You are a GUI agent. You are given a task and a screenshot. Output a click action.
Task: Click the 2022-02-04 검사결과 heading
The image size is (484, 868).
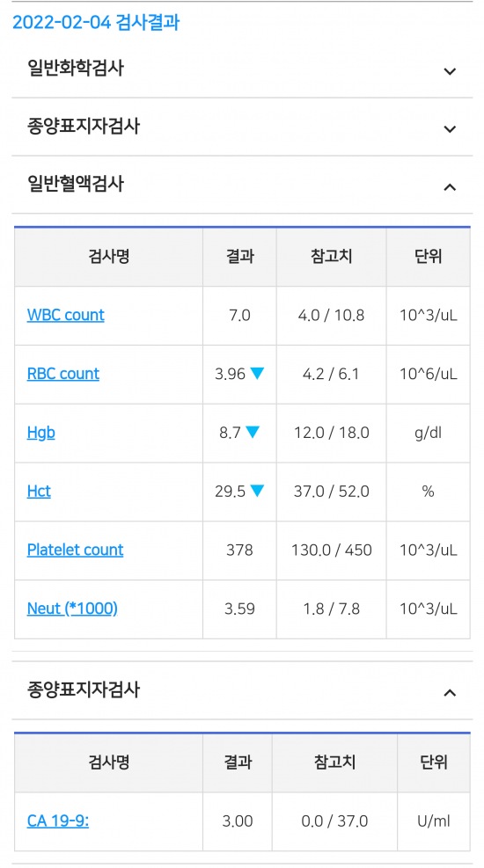[96, 23]
